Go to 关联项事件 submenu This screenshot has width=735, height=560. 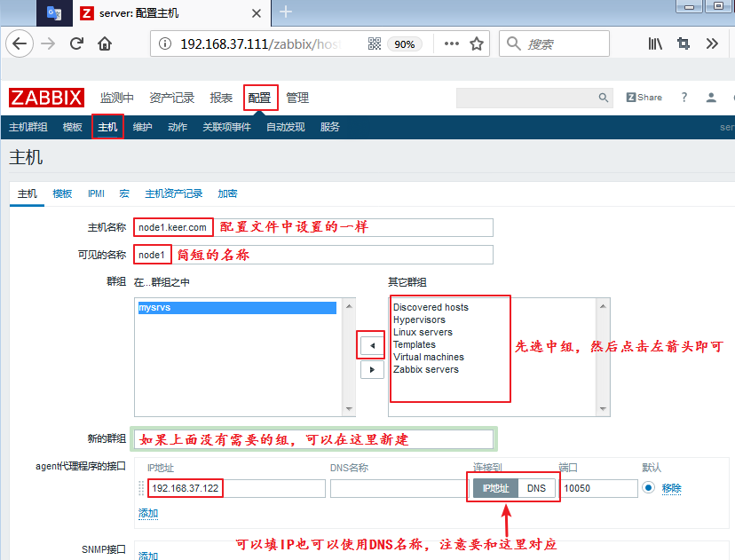226,127
